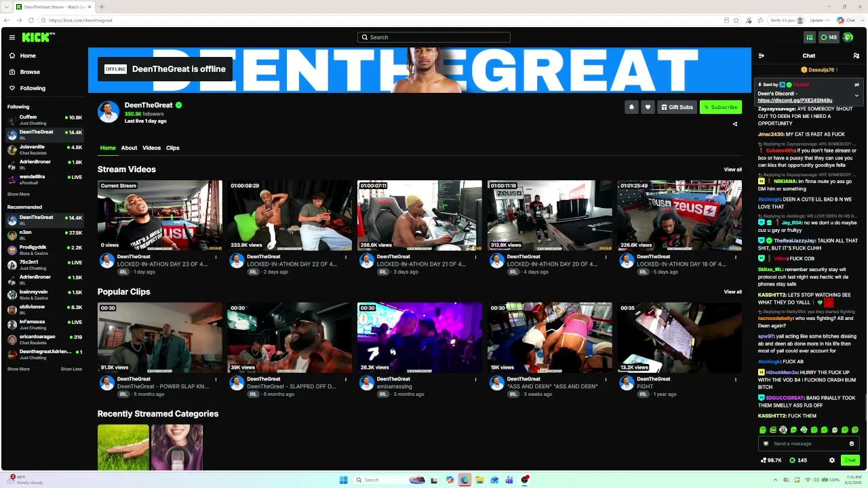The image size is (868, 488).
Task: Unpin the pinned chat message
Action: tap(856, 85)
